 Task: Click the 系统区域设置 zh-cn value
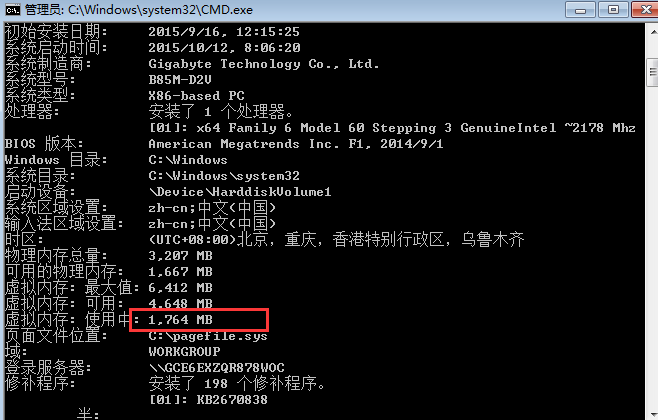[x=212, y=208]
